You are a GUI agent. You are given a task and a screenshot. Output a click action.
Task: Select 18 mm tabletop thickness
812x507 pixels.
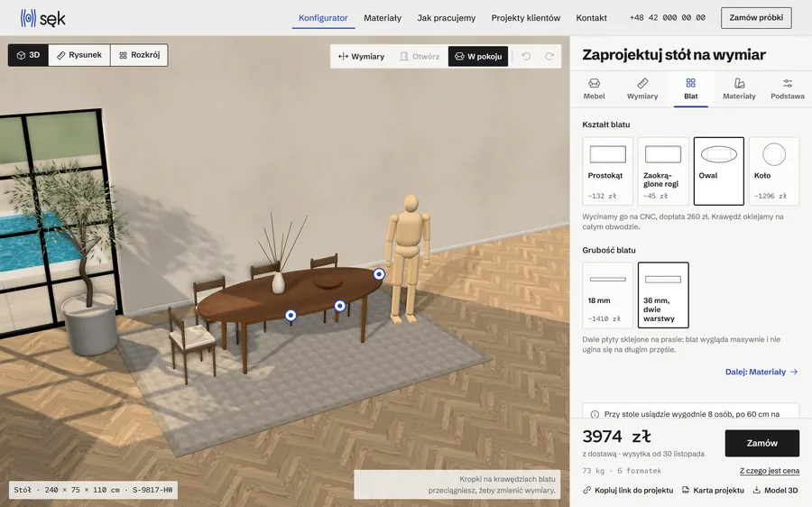[607, 295]
